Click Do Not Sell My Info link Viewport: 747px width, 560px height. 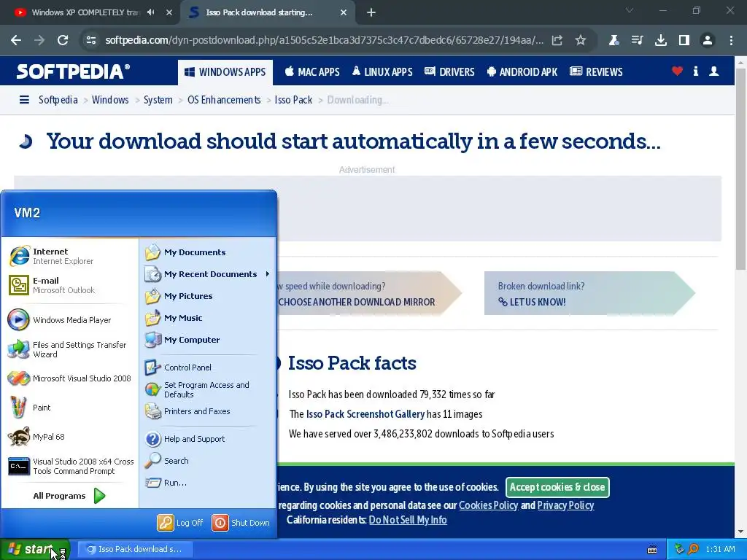click(408, 519)
